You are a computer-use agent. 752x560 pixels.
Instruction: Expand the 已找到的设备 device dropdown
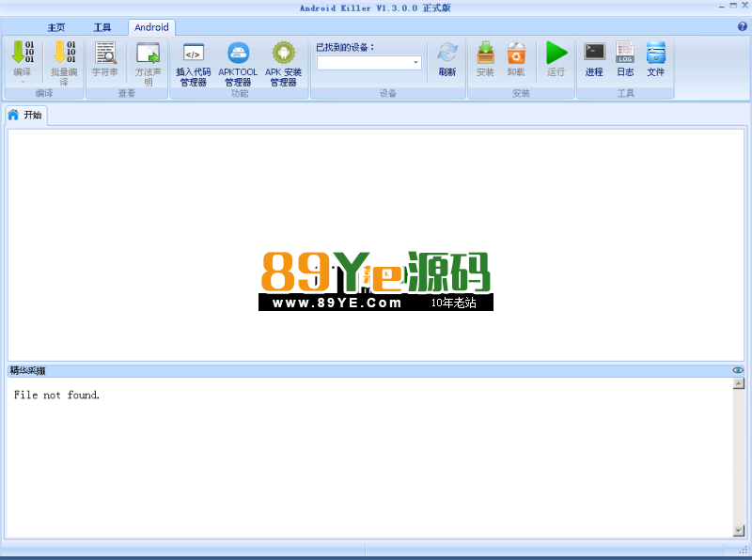point(415,63)
